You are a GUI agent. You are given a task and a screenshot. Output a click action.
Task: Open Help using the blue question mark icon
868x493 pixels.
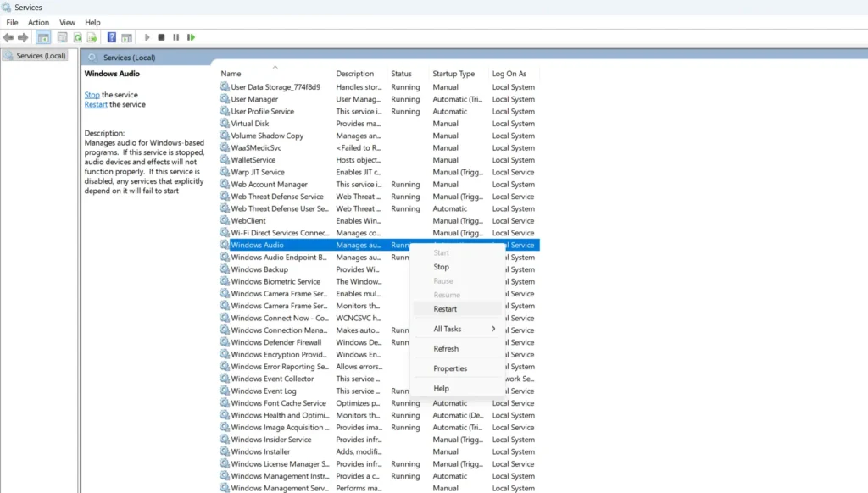(x=111, y=36)
